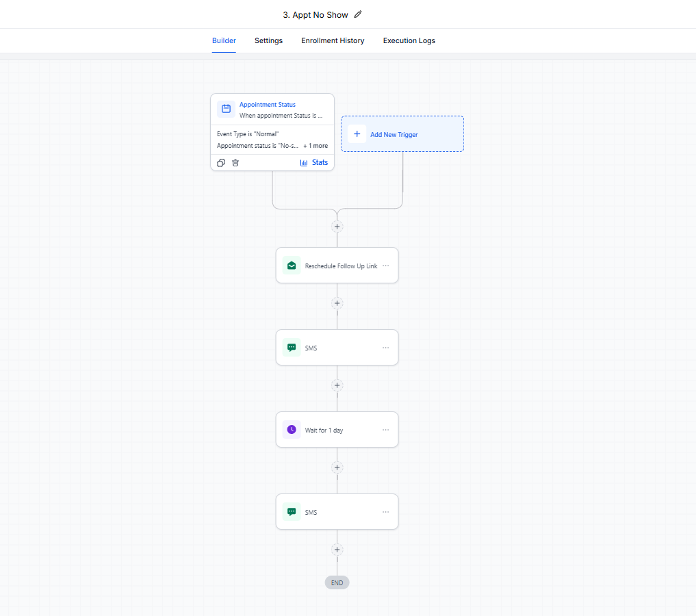Click the Appointment Status calendar icon
This screenshot has width=696, height=616.
226,109
